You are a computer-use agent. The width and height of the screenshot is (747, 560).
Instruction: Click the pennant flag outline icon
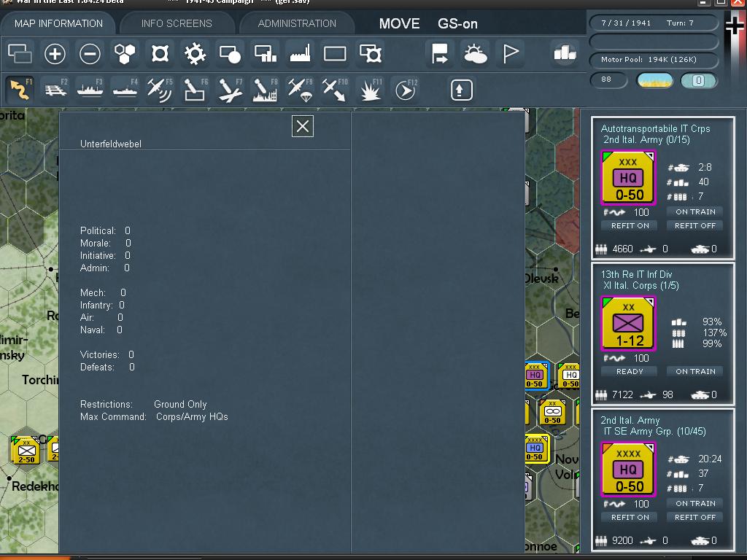510,53
